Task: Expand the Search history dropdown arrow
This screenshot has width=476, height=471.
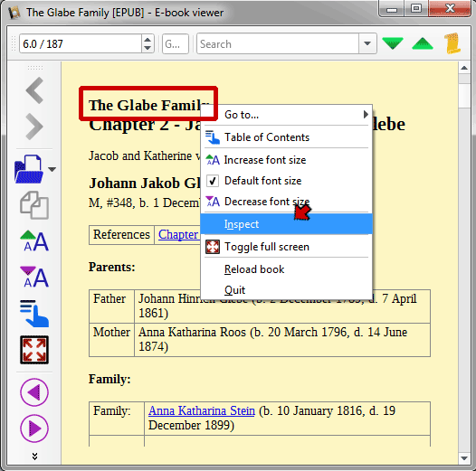Action: (x=367, y=43)
